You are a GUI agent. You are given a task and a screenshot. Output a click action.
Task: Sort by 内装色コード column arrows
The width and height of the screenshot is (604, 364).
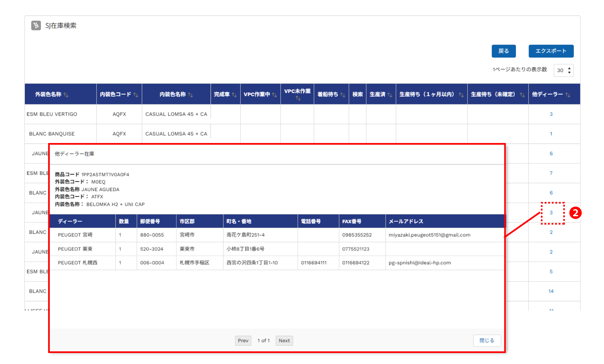click(x=136, y=95)
